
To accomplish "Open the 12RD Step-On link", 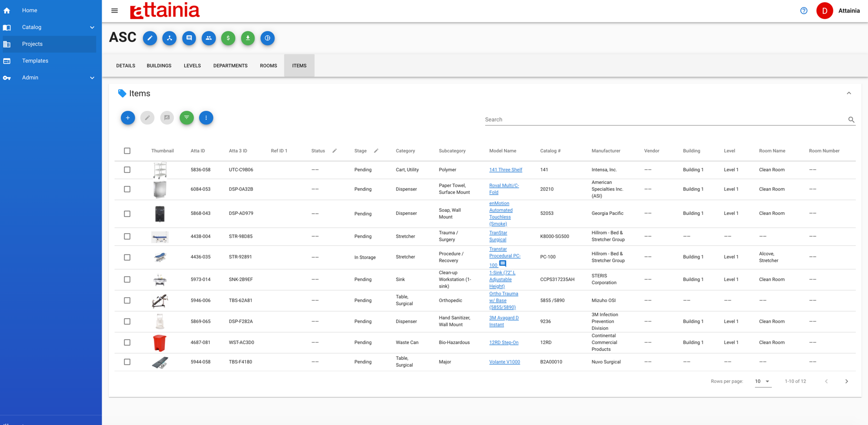I will tap(504, 343).
